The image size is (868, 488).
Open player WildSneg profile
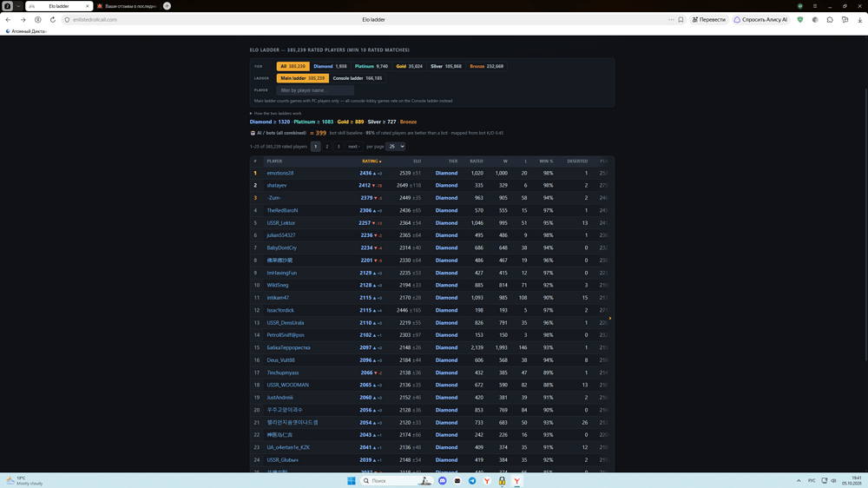coord(278,286)
